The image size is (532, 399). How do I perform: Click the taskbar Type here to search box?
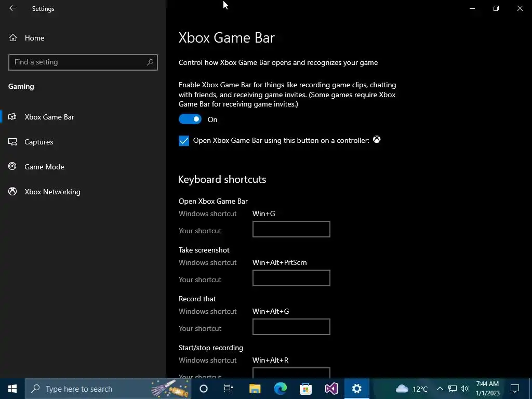[108, 389]
